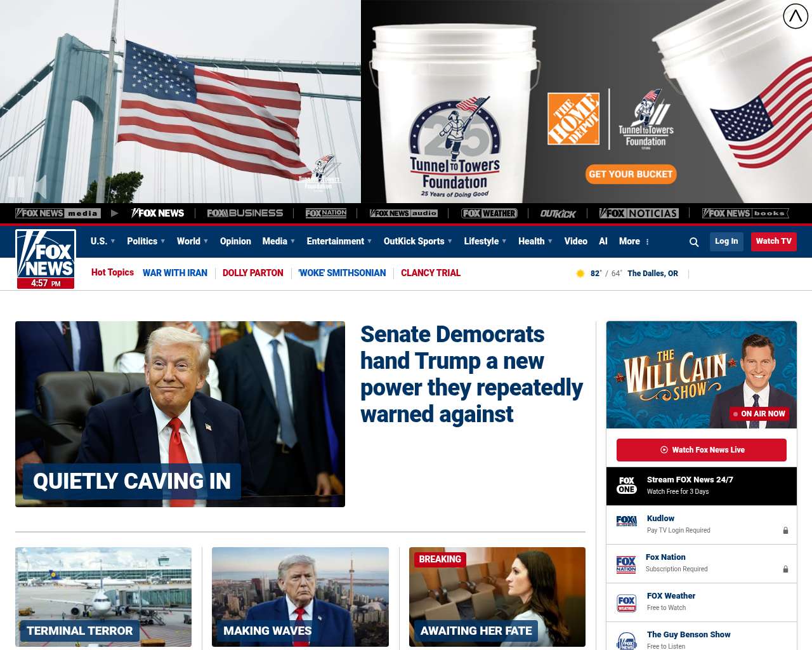Open the Video section

(x=576, y=241)
